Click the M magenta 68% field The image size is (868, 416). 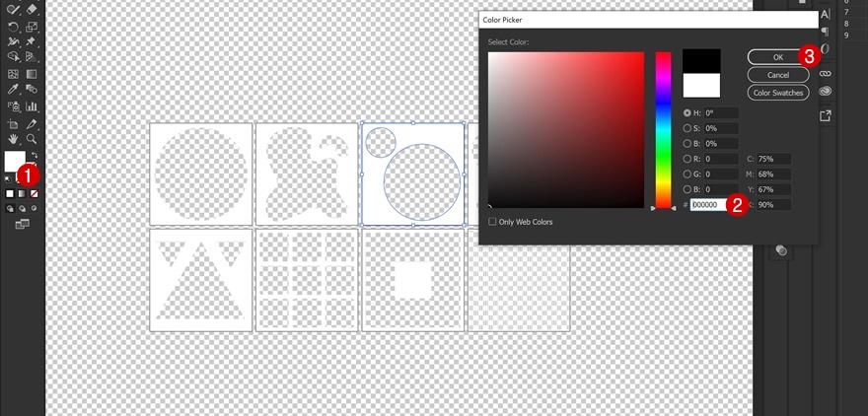click(x=774, y=174)
